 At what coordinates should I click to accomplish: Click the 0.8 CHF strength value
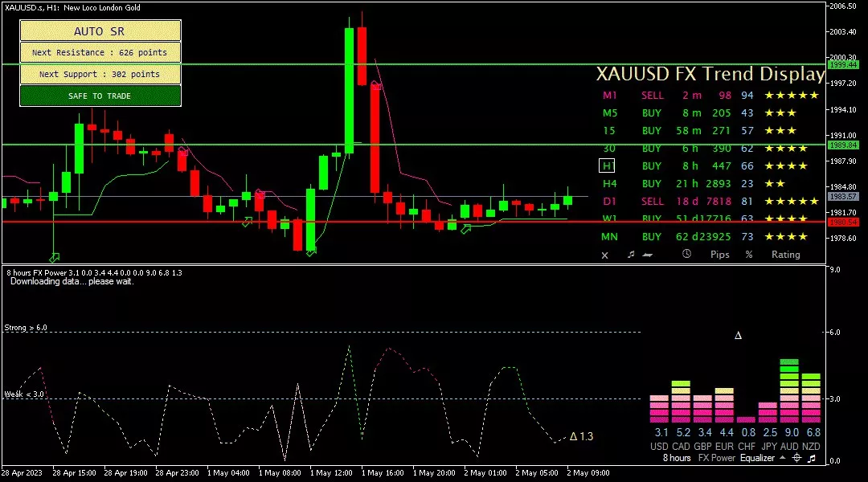(748, 433)
